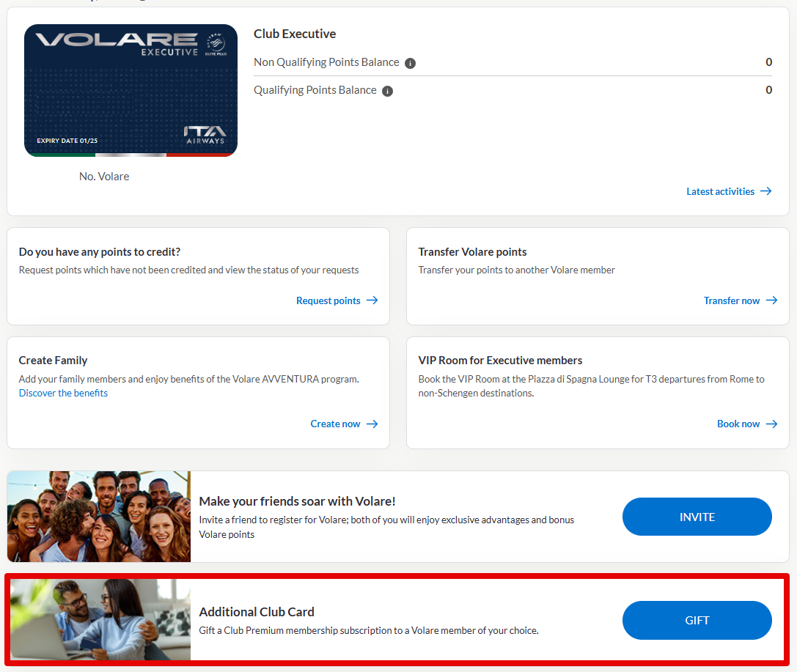Screen dimensions: 797x672
Task: Click the Non Qualifying Points Balance info icon
Action: tap(410, 63)
